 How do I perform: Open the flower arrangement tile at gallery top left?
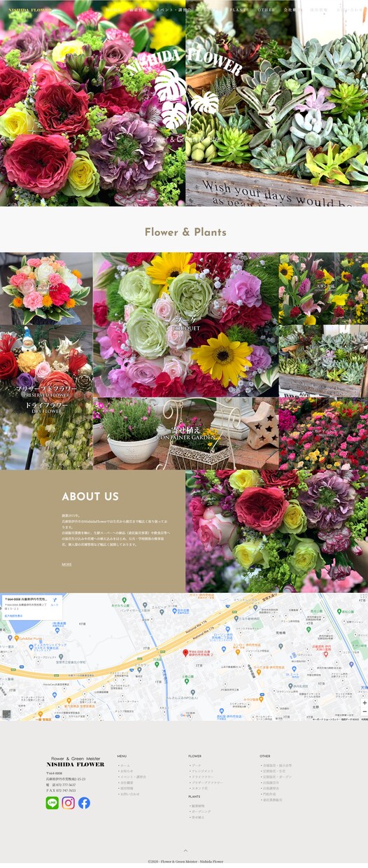coord(46,288)
